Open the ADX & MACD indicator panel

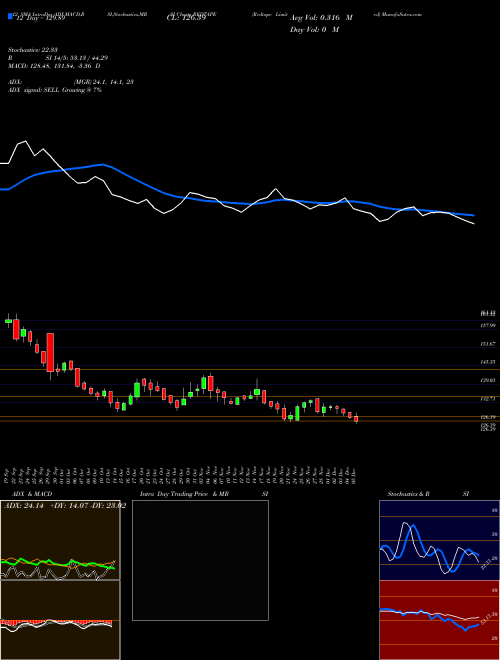[60, 580]
